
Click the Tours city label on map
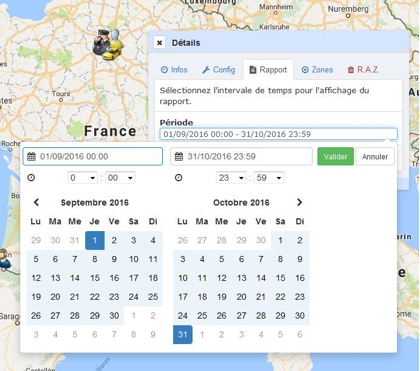61,94
